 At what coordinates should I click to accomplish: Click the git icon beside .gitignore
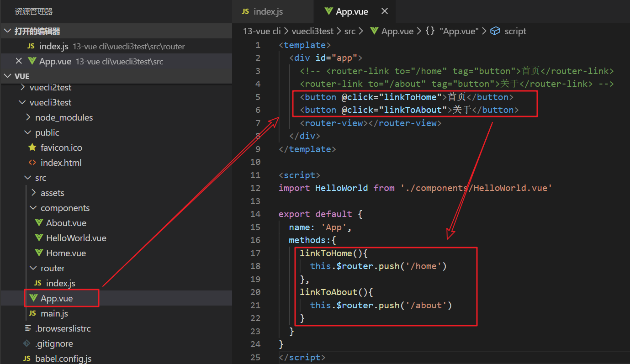(27, 343)
